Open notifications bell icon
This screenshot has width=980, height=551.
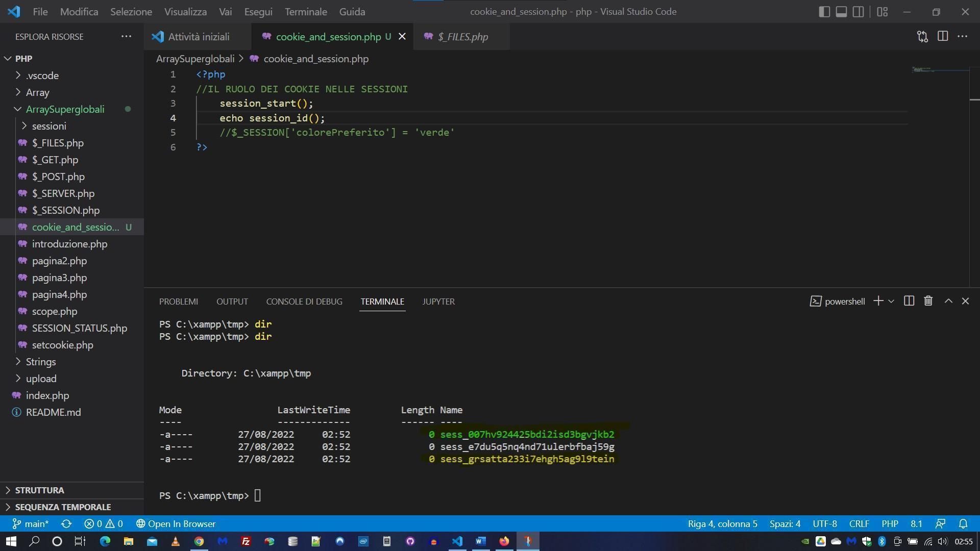963,524
